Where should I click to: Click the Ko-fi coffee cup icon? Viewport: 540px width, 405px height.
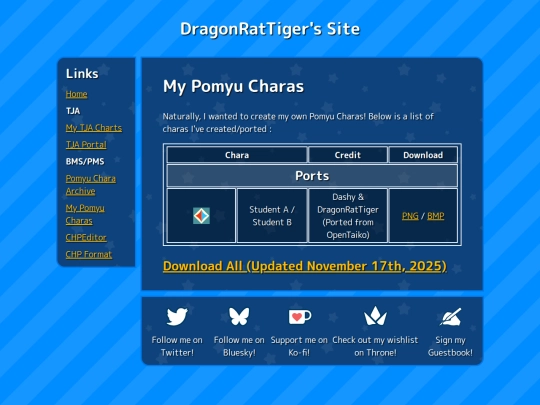coord(300,316)
